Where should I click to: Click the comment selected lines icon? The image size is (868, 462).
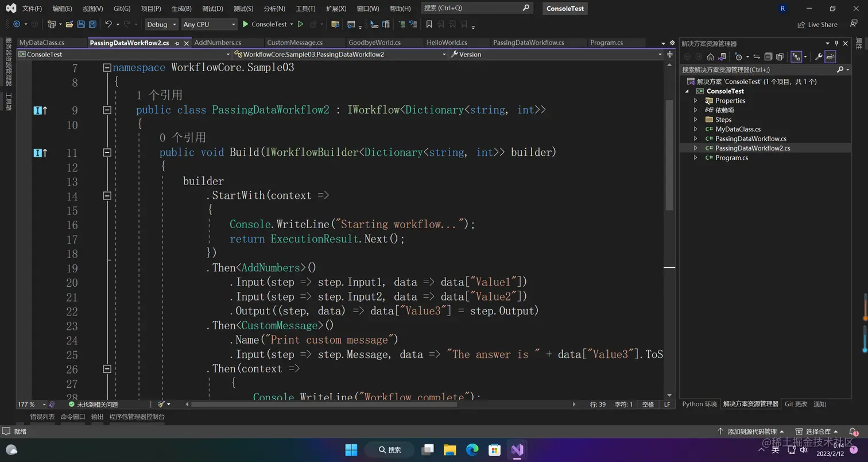point(401,24)
